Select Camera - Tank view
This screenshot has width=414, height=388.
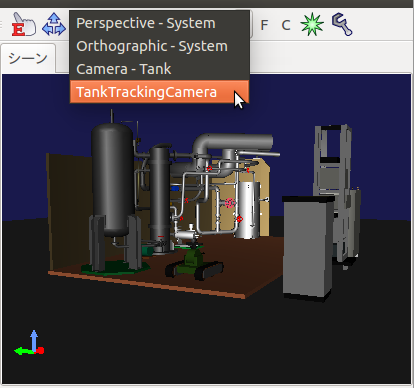159,69
